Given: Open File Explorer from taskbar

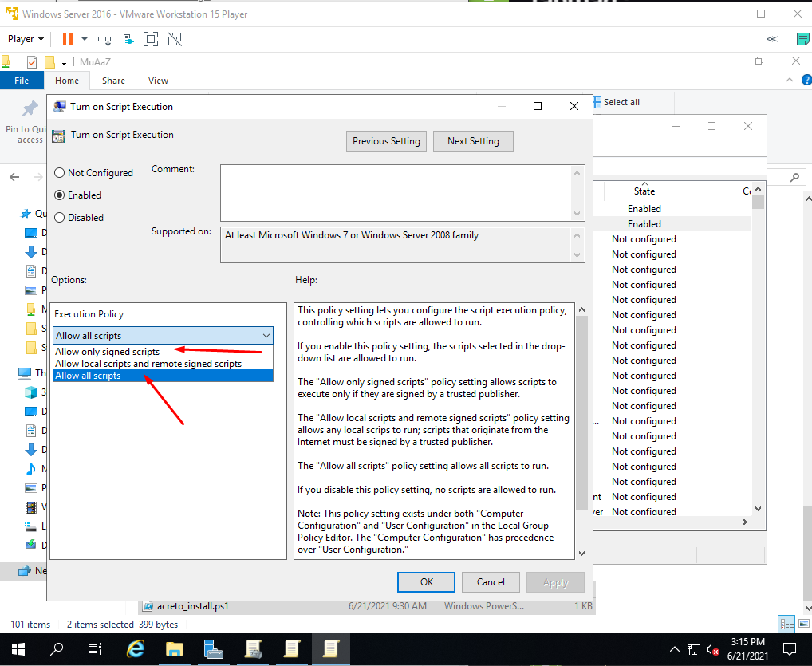Looking at the screenshot, I should (175, 649).
